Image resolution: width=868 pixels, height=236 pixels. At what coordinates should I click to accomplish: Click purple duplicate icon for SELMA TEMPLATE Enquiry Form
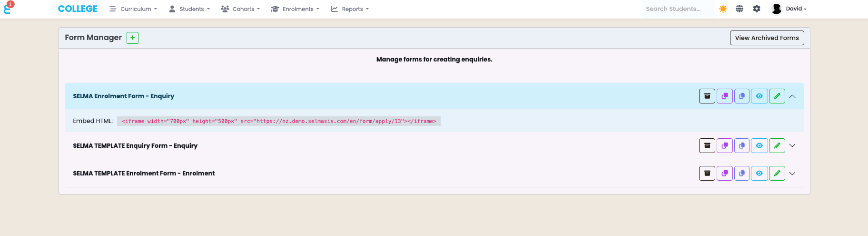tap(725, 146)
